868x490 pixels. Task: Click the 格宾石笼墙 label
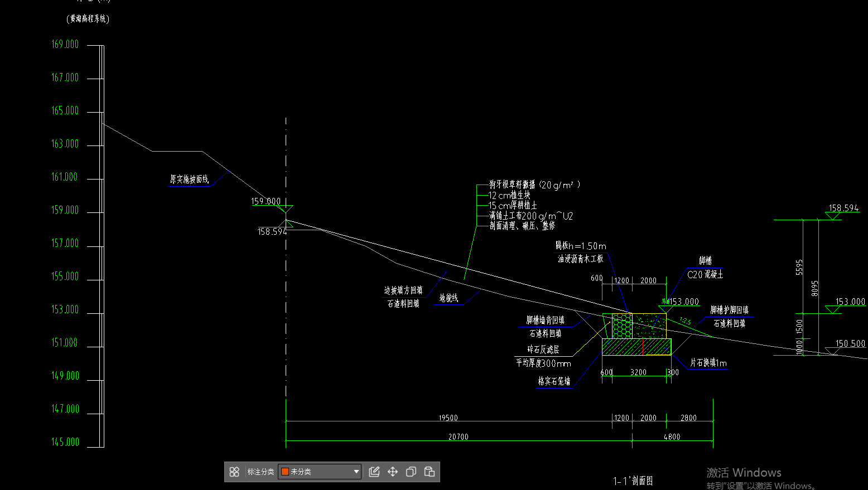554,381
